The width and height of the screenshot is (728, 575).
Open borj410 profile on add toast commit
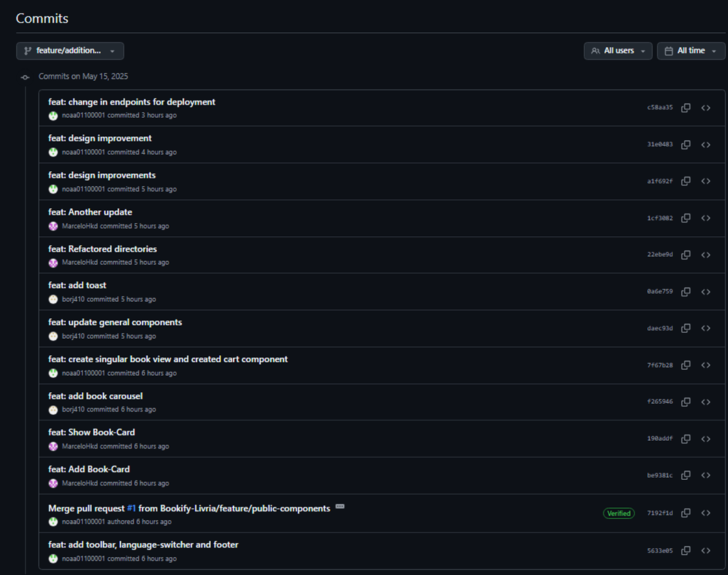[x=73, y=299]
